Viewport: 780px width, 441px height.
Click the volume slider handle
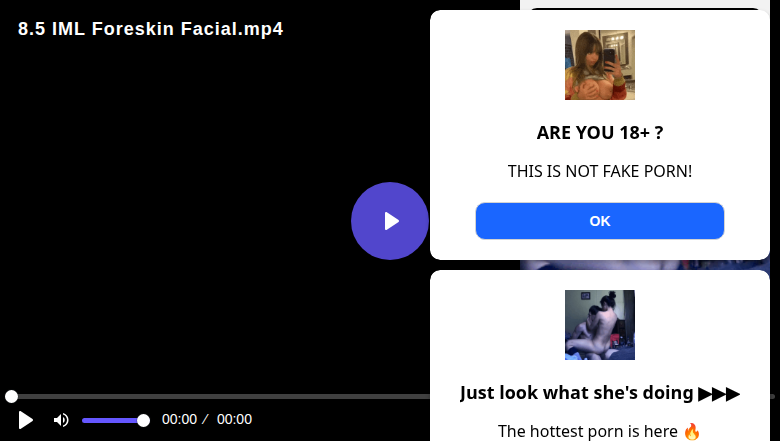[143, 420]
